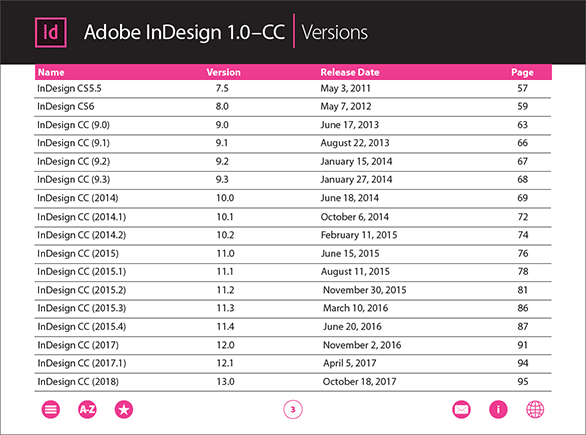The height and width of the screenshot is (435, 586).
Task: Click the star favorites icon
Action: [x=124, y=410]
